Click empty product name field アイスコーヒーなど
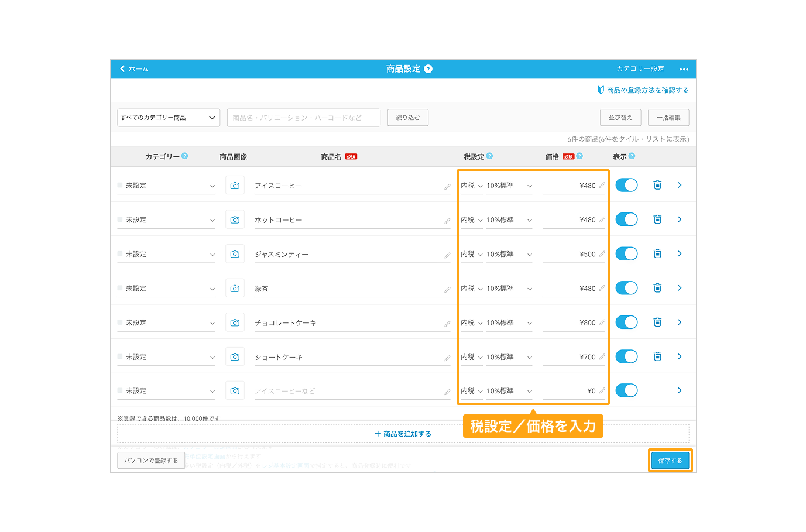Image resolution: width=806 pixels, height=532 pixels. [352, 391]
